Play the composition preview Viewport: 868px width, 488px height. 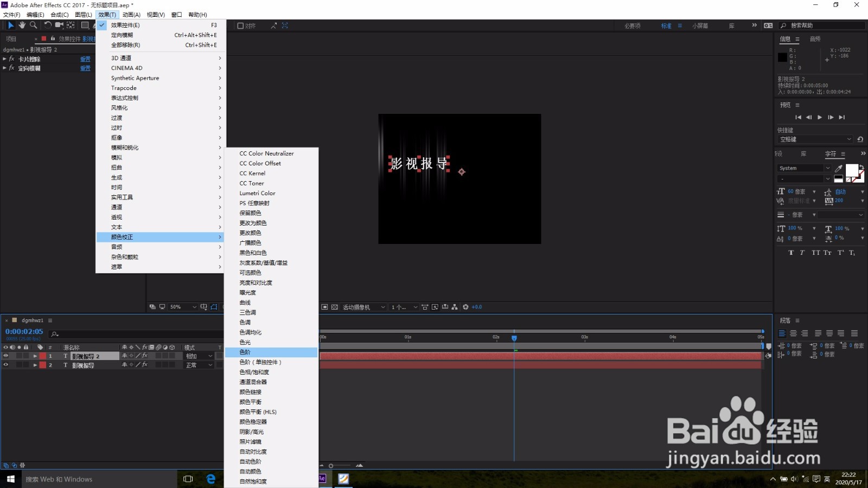(x=820, y=117)
